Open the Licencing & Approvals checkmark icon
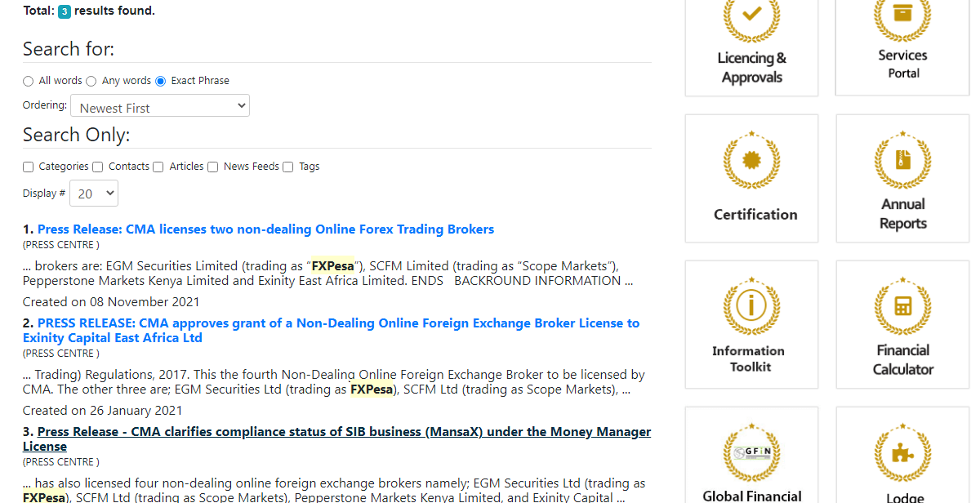The height and width of the screenshot is (503, 980). (x=751, y=16)
